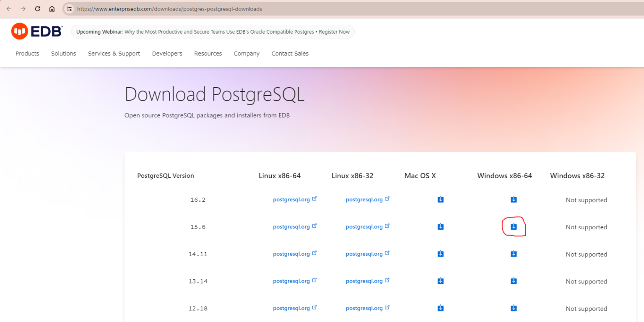This screenshot has height=322, width=644.
Task: Select the Company menu item
Action: tap(247, 53)
